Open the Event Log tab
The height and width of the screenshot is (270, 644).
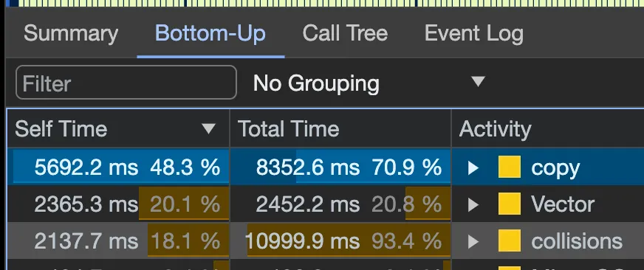(473, 33)
